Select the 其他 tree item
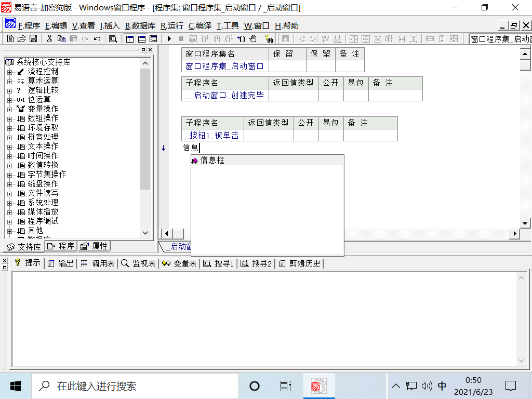 (35, 231)
